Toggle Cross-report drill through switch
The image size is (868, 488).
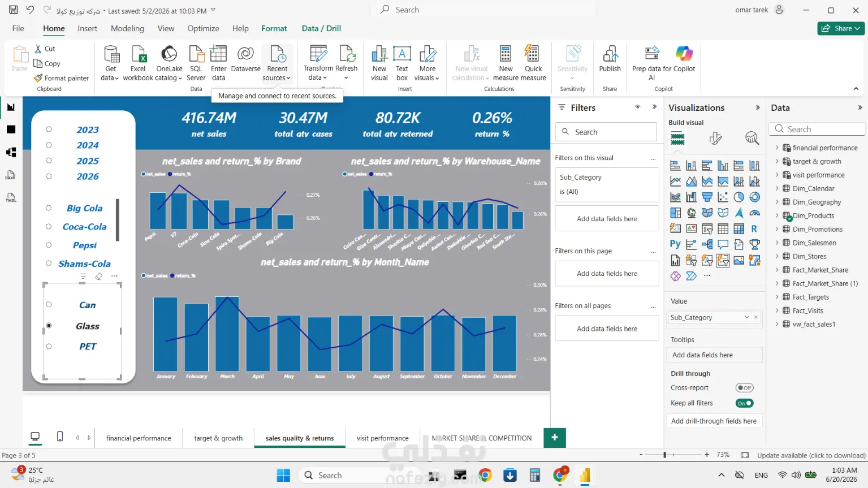[744, 388]
